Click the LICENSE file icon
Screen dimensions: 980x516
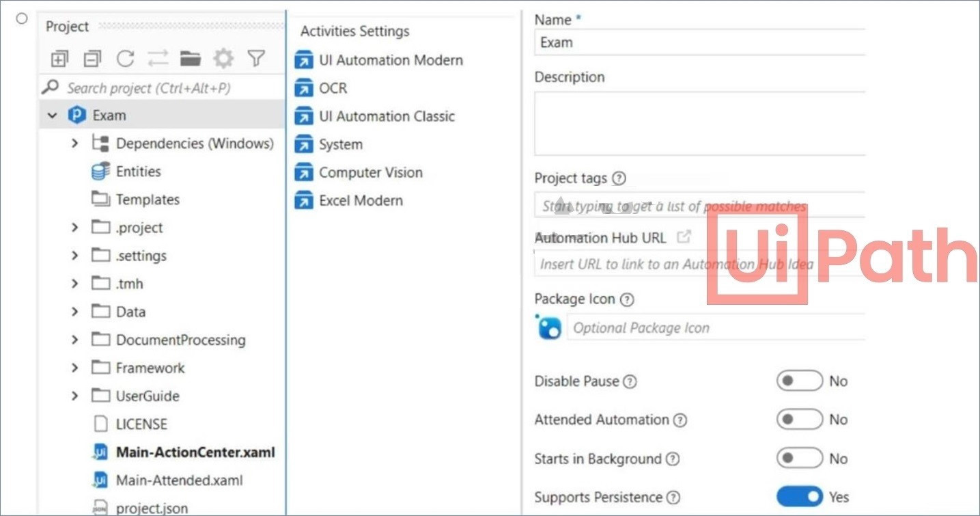point(100,424)
